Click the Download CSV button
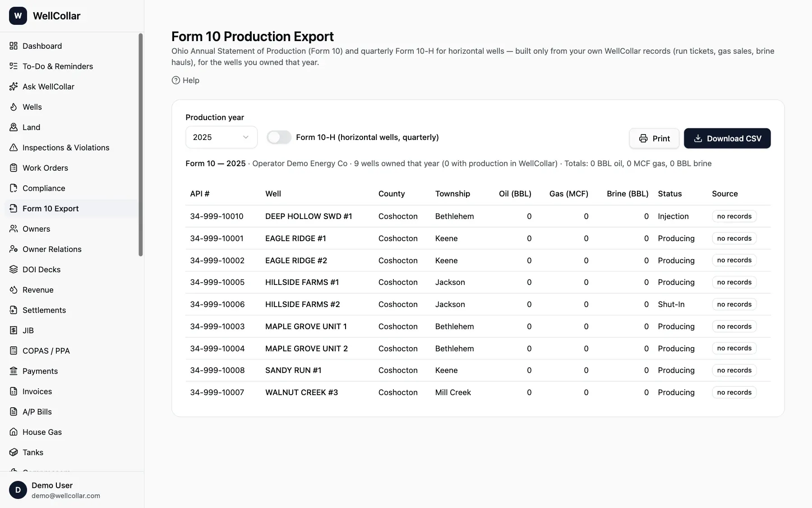 [727, 138]
